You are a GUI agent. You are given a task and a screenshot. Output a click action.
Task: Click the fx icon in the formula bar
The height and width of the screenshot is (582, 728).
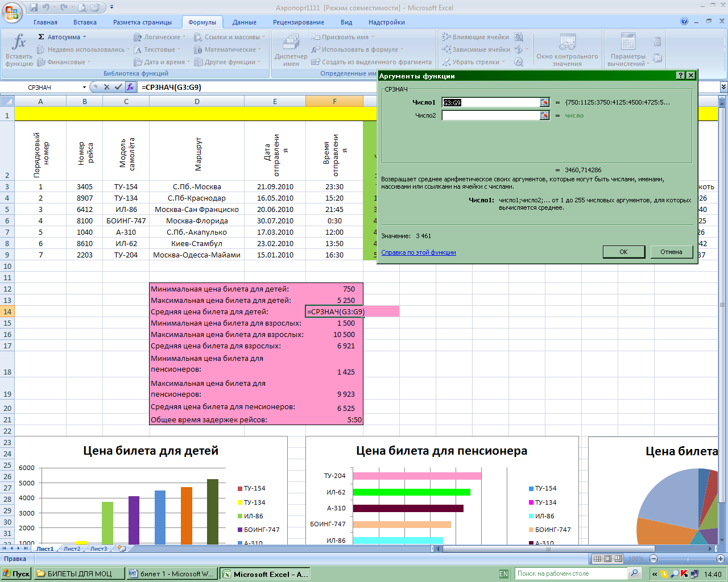(130, 87)
